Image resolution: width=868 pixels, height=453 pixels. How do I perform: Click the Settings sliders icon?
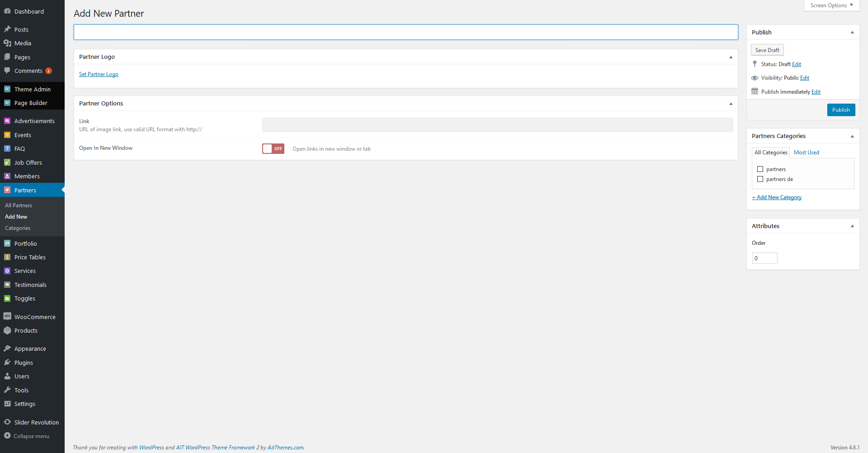point(7,404)
